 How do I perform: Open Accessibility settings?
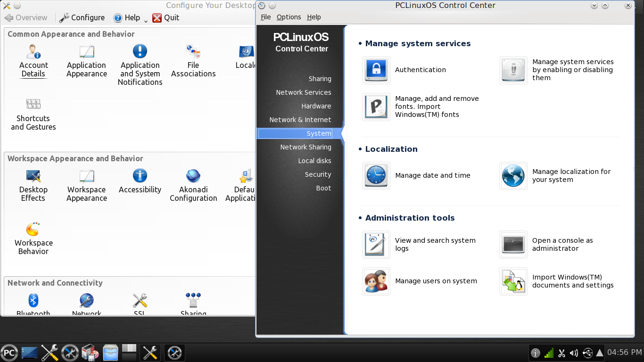coord(140,181)
